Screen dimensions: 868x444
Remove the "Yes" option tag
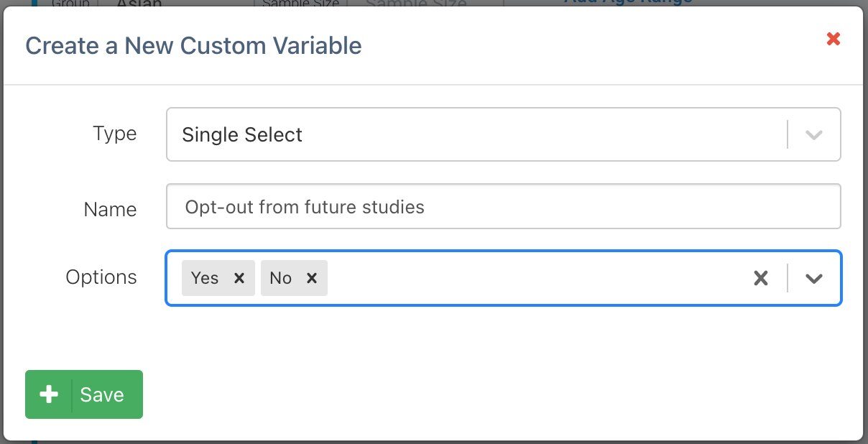pyautogui.click(x=239, y=278)
